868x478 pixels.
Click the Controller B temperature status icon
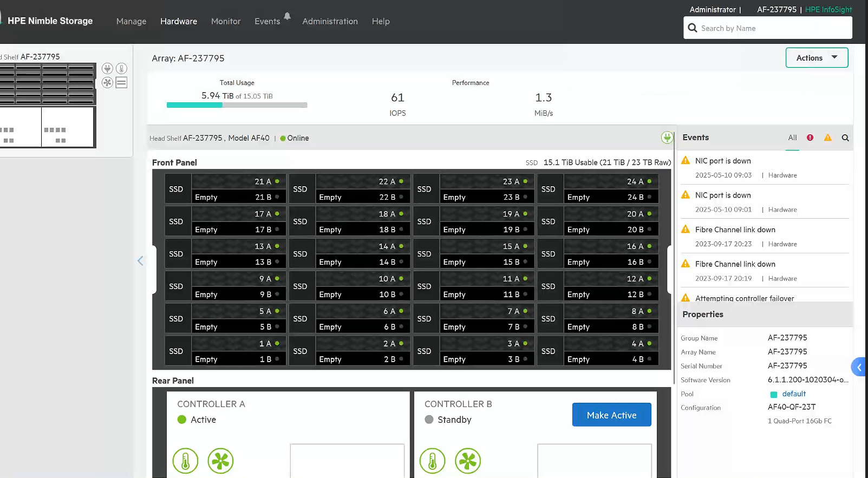coord(432,461)
